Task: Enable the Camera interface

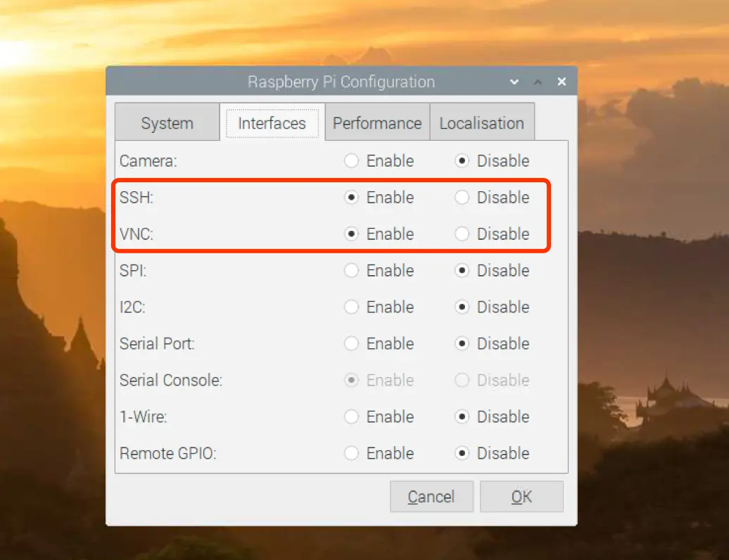Action: point(352,161)
